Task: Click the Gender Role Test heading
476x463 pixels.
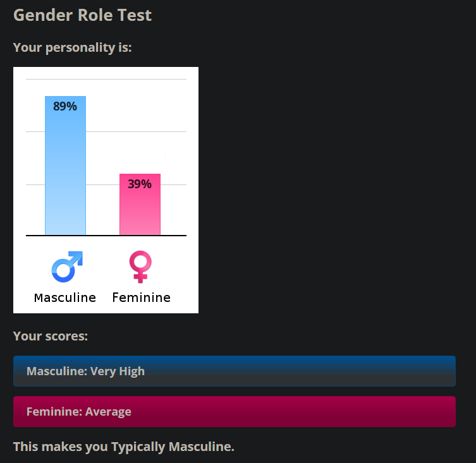Action: 82,15
